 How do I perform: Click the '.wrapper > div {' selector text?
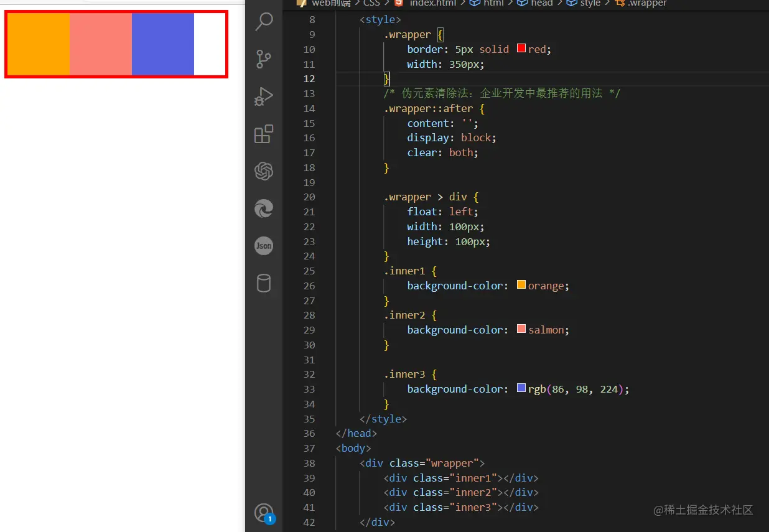(x=431, y=197)
